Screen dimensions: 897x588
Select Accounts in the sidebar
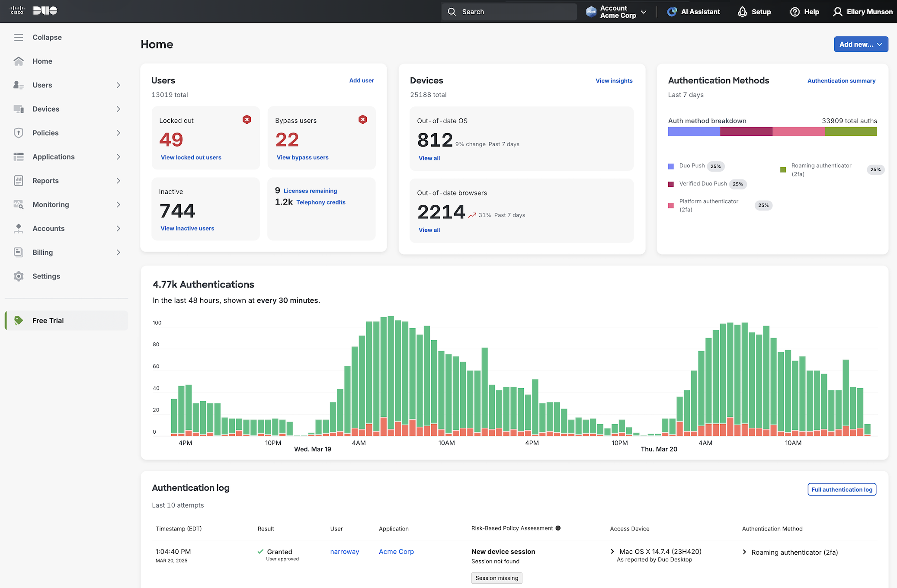click(48, 228)
